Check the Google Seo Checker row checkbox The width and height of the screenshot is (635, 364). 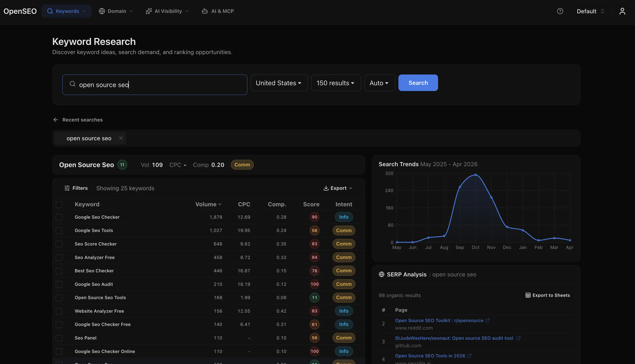59,217
